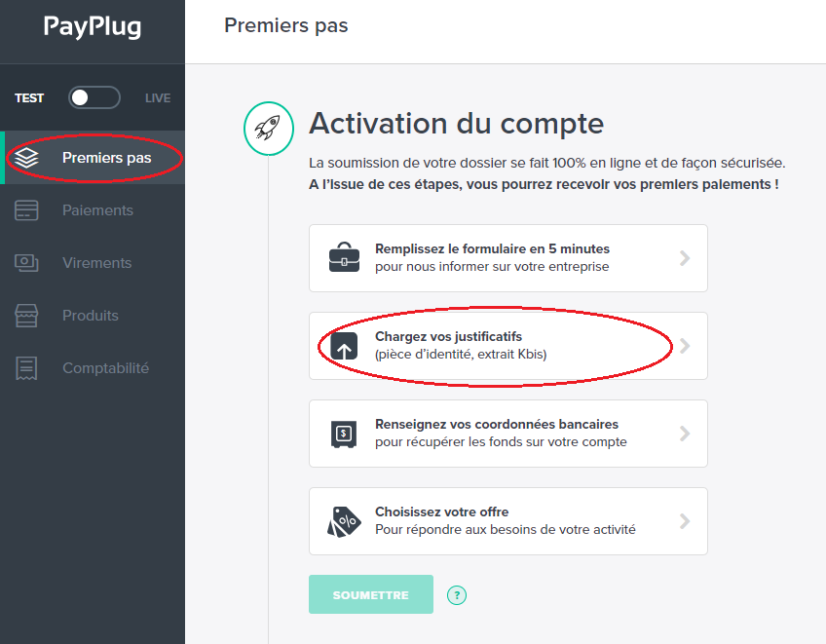The height and width of the screenshot is (644, 826).
Task: Click the layers icon next to Premiers pas
Action: click(26, 158)
